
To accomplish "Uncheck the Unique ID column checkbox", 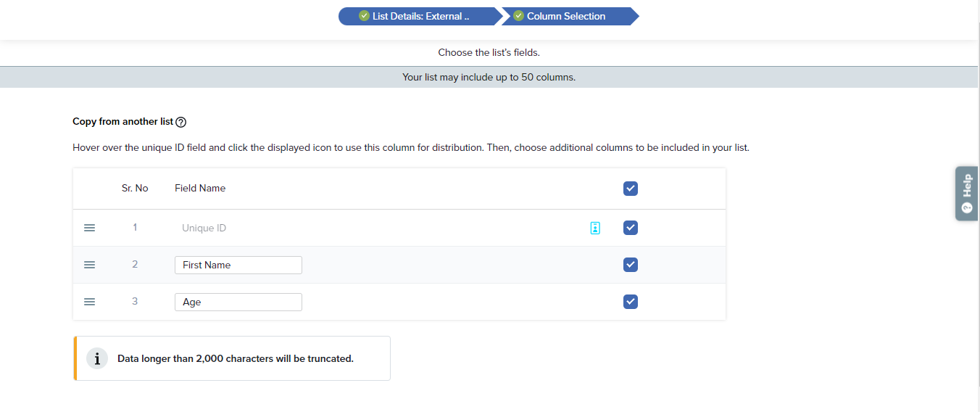I will click(631, 228).
